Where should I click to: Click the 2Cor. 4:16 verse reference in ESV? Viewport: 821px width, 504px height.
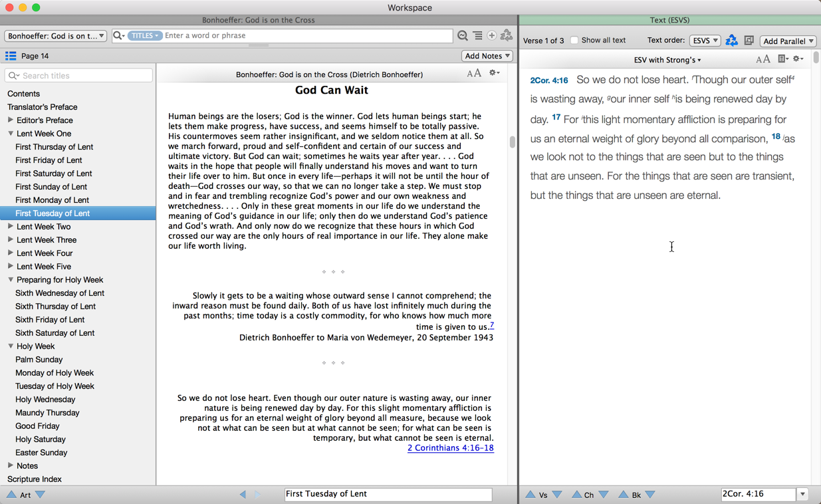click(x=549, y=80)
